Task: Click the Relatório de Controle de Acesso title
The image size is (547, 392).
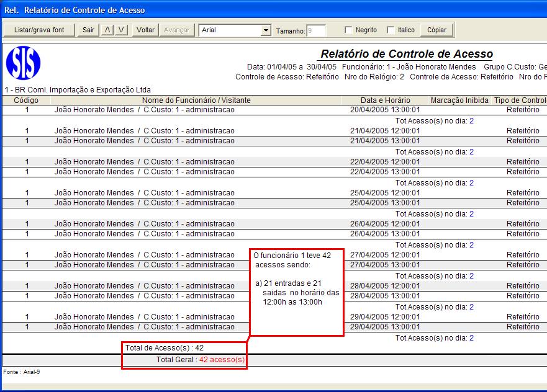Action: tap(407, 54)
